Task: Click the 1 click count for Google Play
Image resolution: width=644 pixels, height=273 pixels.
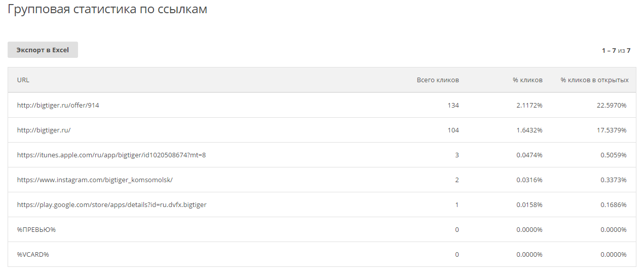Action: (x=457, y=205)
